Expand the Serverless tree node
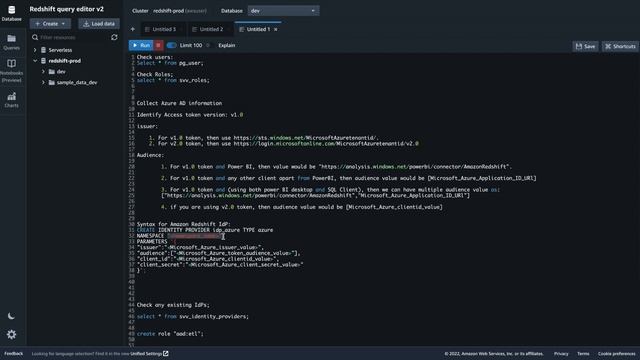 click(35, 50)
